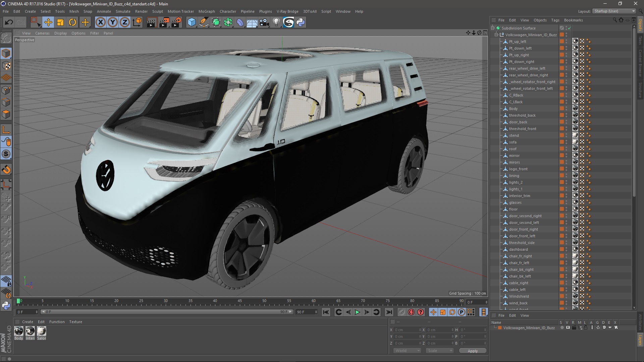
Task: Open the viewport Filter menu
Action: 95,33
